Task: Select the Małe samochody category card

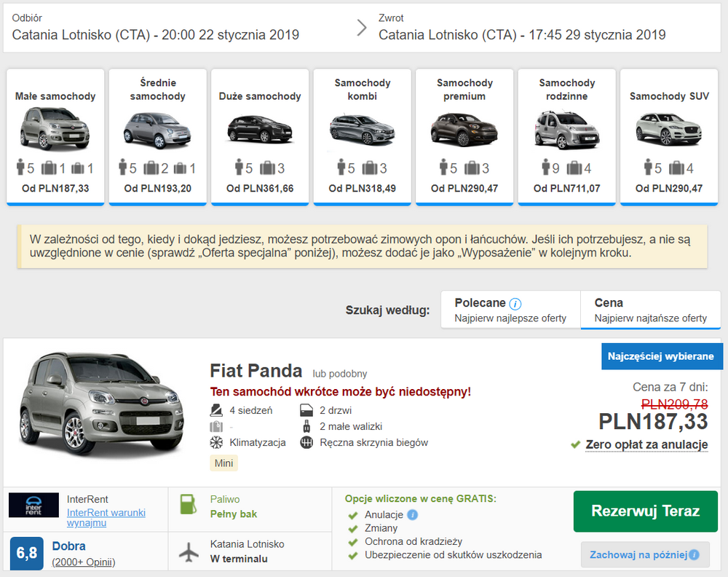Action: tap(55, 137)
